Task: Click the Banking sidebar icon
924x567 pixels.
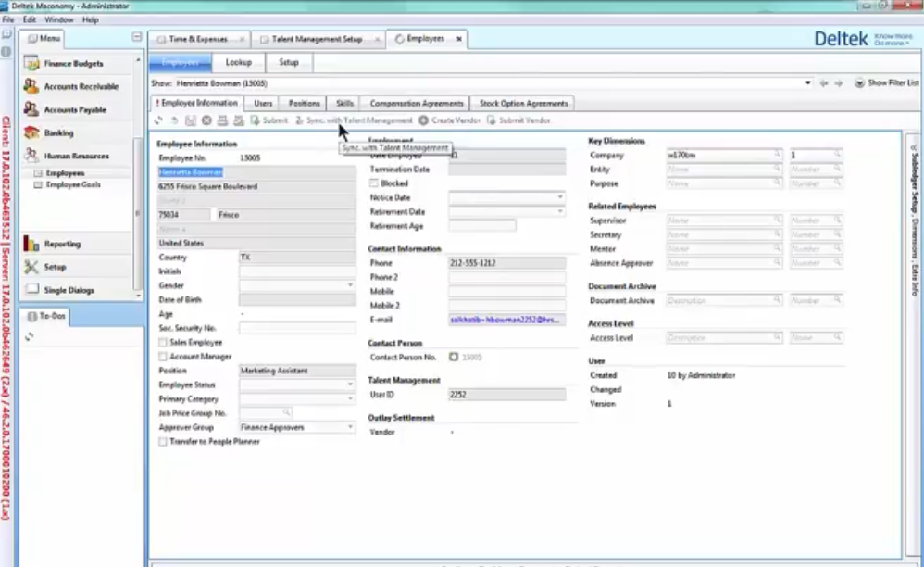Action: (56, 132)
